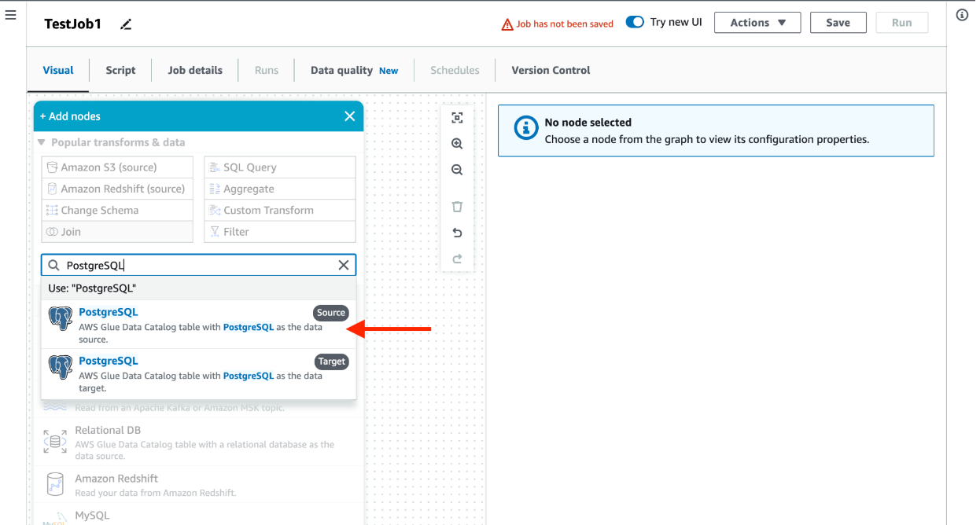Screen dimensions: 980x525
Task: Close the Add nodes panel
Action: [349, 116]
